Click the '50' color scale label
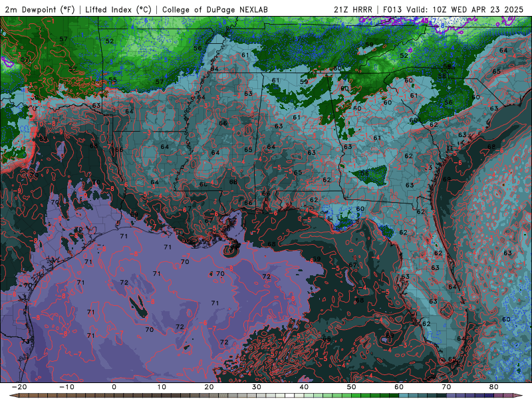 (352, 387)
